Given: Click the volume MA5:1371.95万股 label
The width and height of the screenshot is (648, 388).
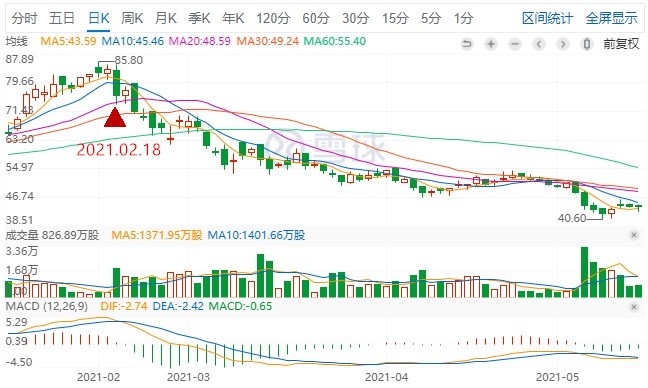Looking at the screenshot, I should point(157,235).
